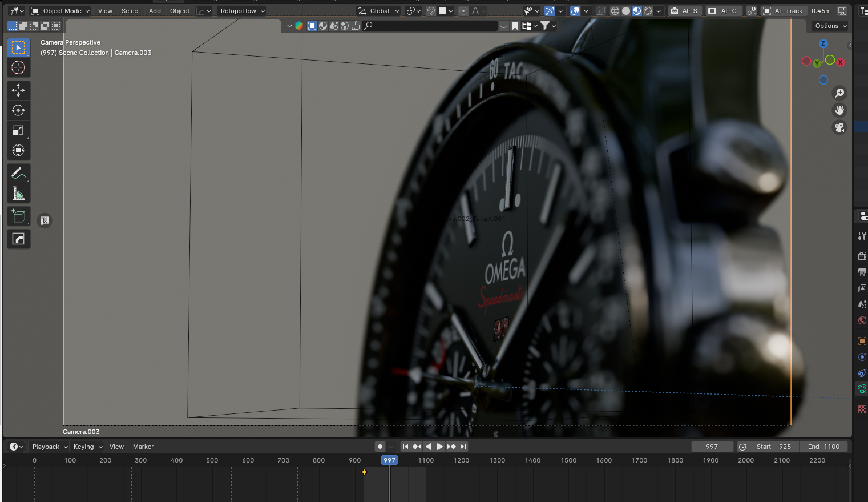This screenshot has width=868, height=502.
Task: Click the X axis on the navigation gizmo
Action: 840,62
